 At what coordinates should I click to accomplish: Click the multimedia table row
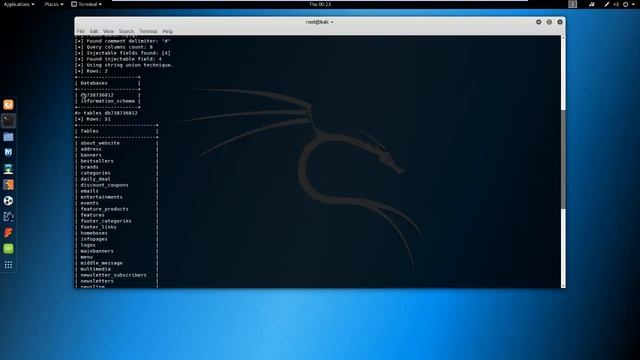[96, 269]
